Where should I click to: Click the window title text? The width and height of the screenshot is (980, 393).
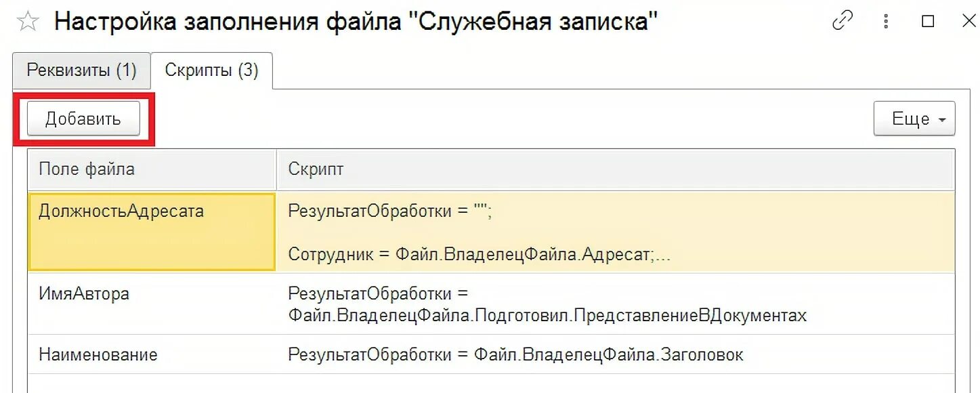[x=356, y=22]
